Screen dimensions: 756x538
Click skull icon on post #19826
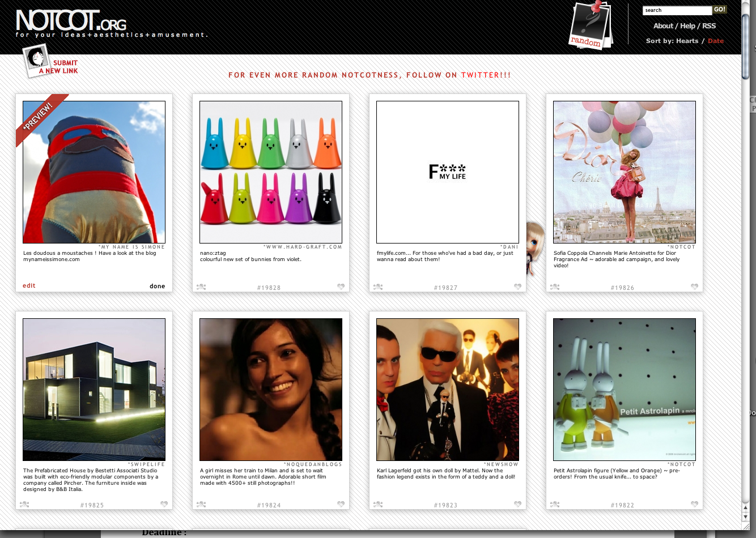pyautogui.click(x=555, y=287)
